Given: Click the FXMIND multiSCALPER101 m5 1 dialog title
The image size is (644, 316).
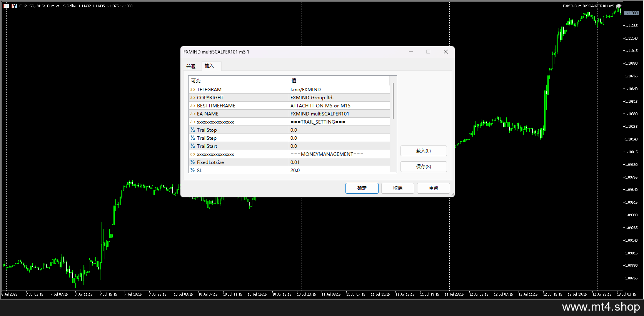Looking at the screenshot, I should 216,52.
